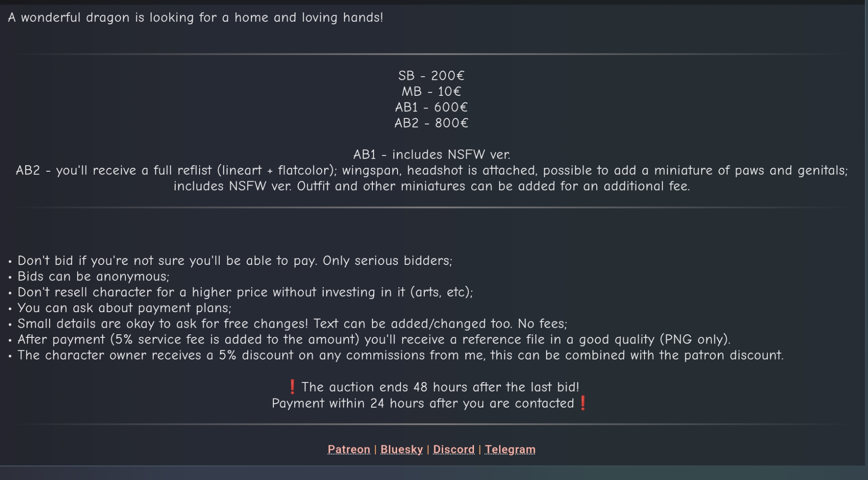Click the 'Don't resell character' rule line

coord(245,292)
